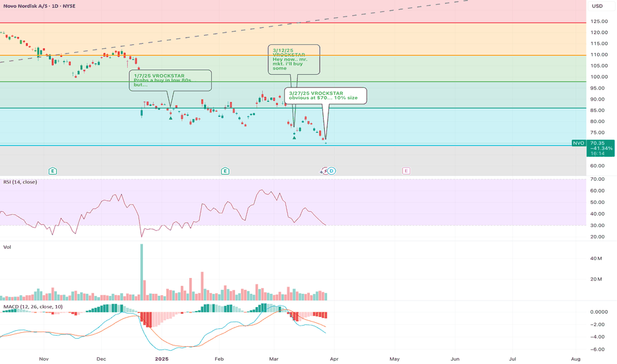The image size is (617, 364).
Task: Select the 70.35 last price box
Action: click(x=600, y=148)
